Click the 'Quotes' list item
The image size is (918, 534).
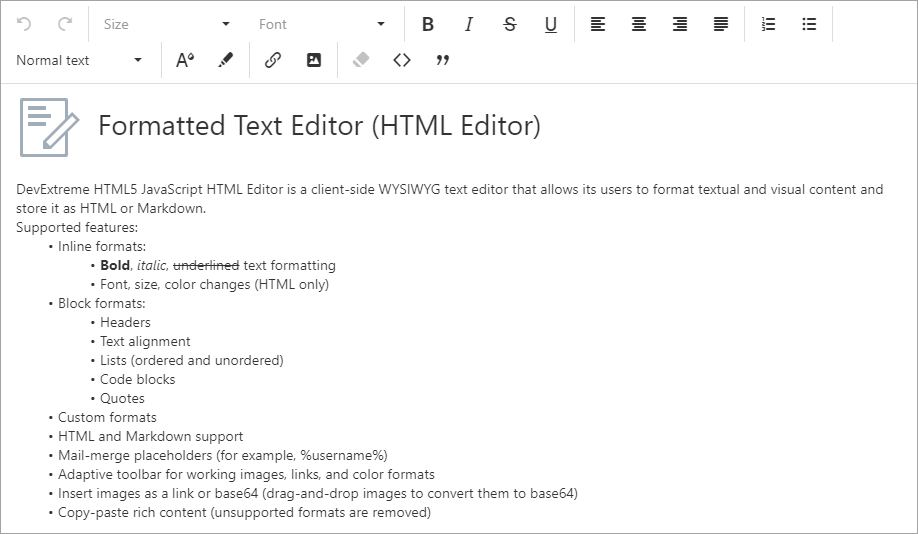122,399
